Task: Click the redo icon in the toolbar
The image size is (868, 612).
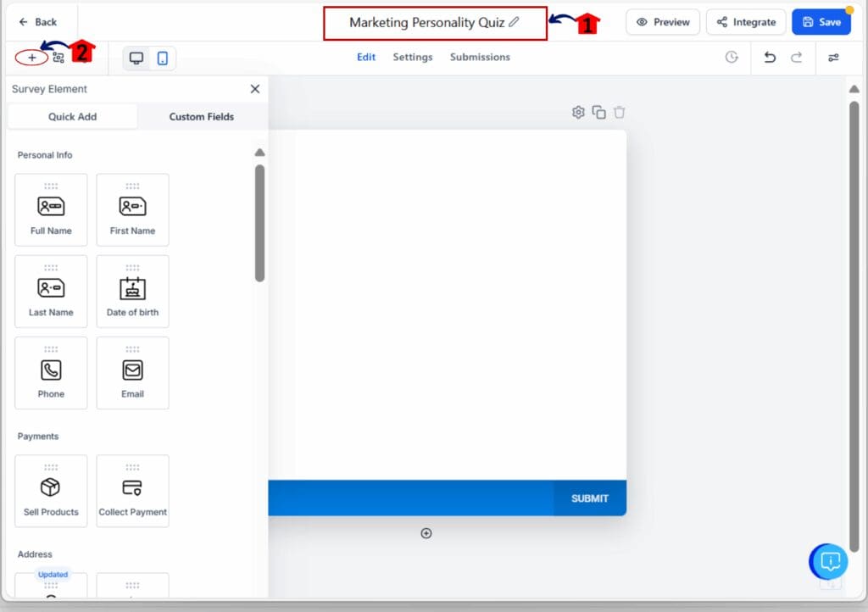Action: click(795, 57)
